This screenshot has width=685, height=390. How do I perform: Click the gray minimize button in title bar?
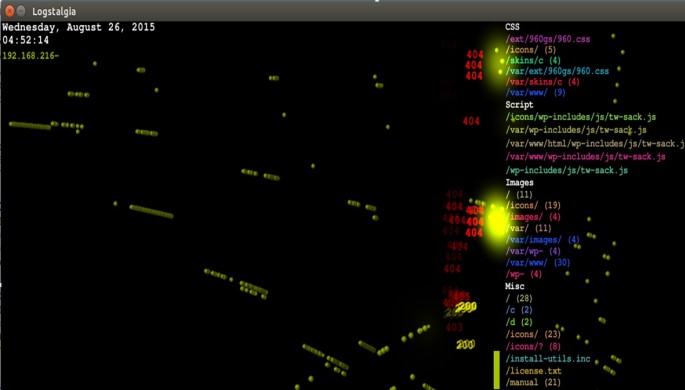point(21,11)
